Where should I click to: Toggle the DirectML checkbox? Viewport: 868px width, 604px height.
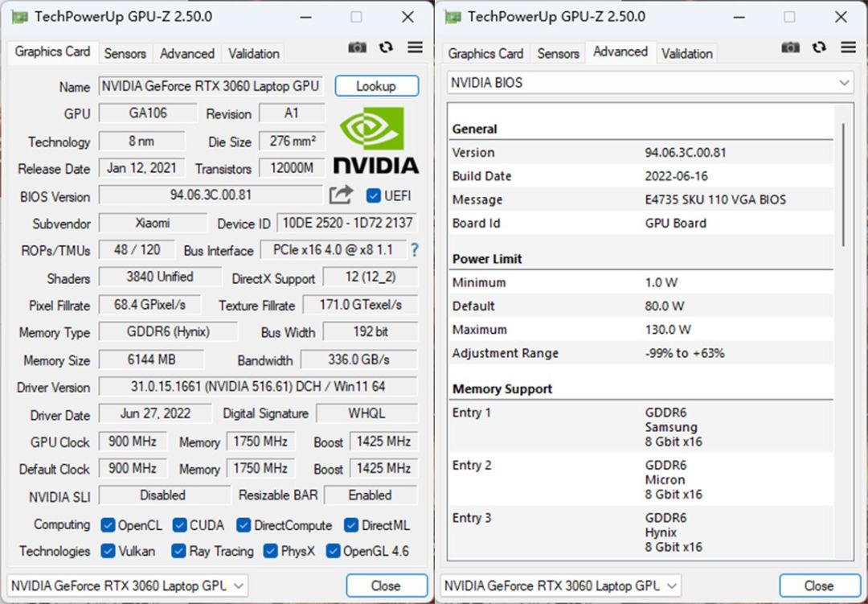coord(351,524)
